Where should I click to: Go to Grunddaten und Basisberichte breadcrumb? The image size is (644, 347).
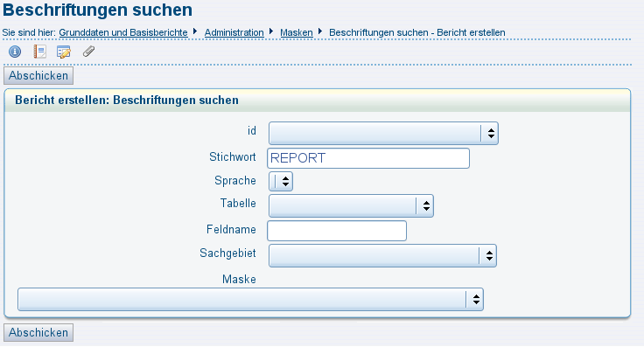[x=123, y=32]
